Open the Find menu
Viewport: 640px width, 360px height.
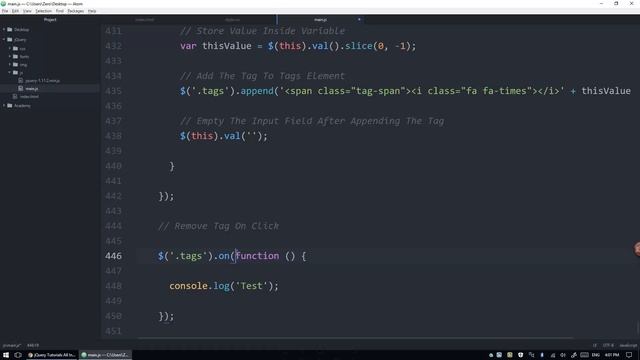[x=60, y=11]
